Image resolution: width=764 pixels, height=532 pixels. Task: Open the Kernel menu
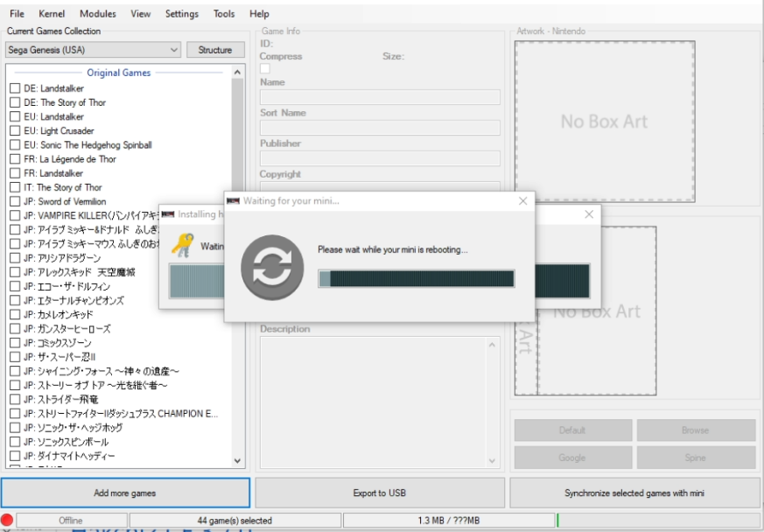point(52,14)
